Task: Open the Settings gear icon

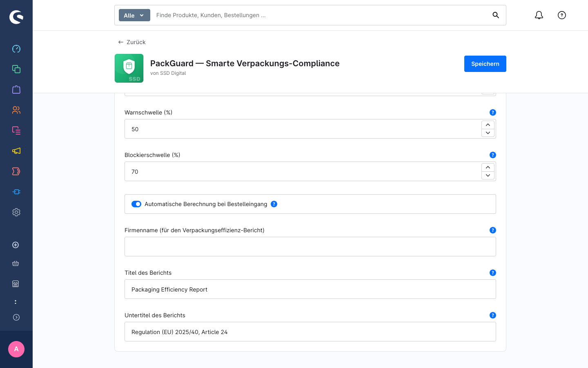Action: pos(16,212)
